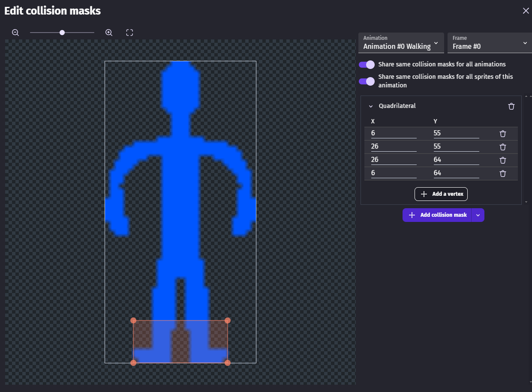532x392 pixels.
Task: Toggle share masks for all sprites of animation
Action: (x=367, y=81)
